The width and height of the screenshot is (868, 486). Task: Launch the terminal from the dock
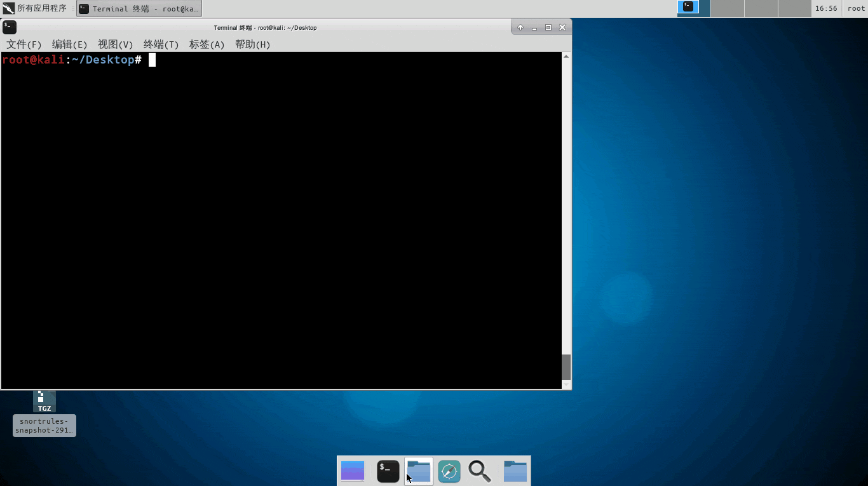pyautogui.click(x=388, y=471)
